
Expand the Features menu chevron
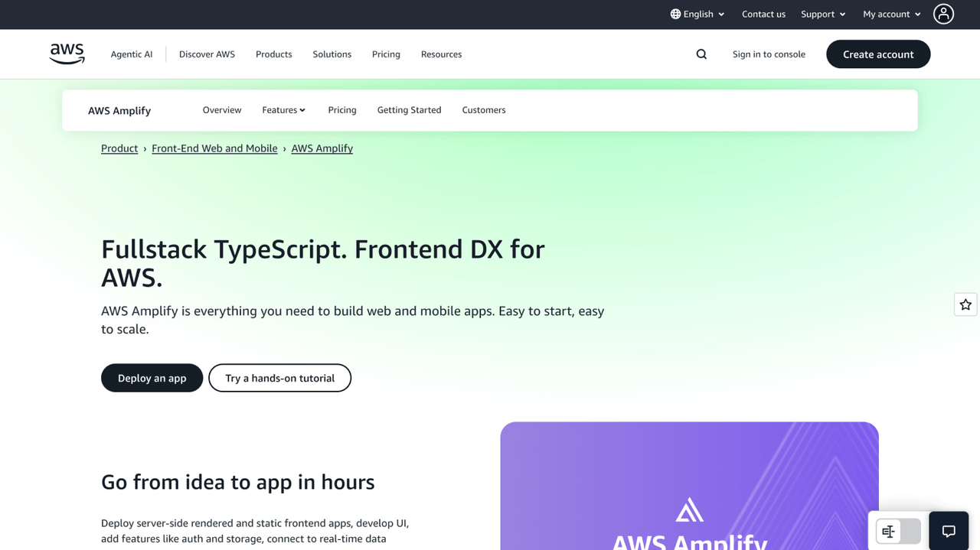click(302, 109)
